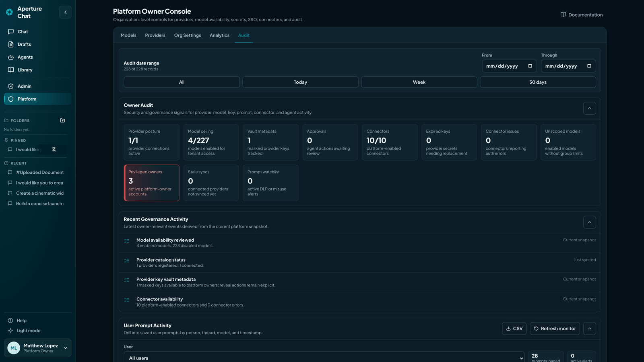Expand the Matthew Lopez account menu
The width and height of the screenshot is (644, 362).
(37, 348)
